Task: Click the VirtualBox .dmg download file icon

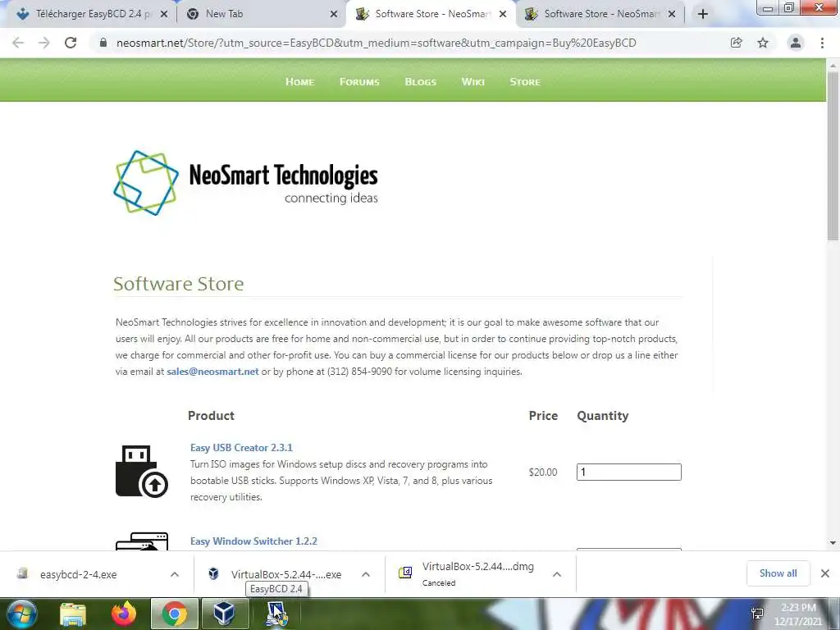Action: [405, 573]
